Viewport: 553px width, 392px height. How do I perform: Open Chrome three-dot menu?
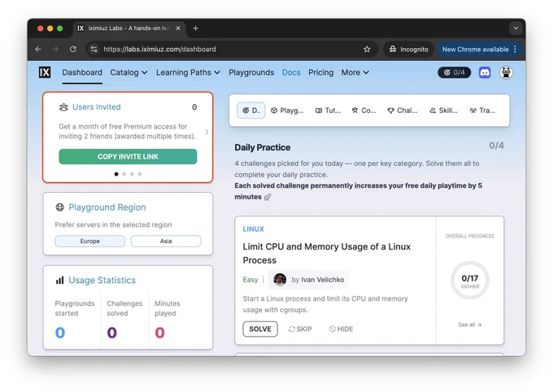tap(516, 49)
